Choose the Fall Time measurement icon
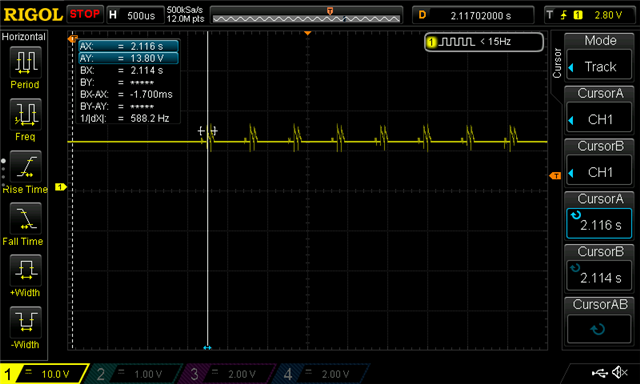 [x=25, y=218]
